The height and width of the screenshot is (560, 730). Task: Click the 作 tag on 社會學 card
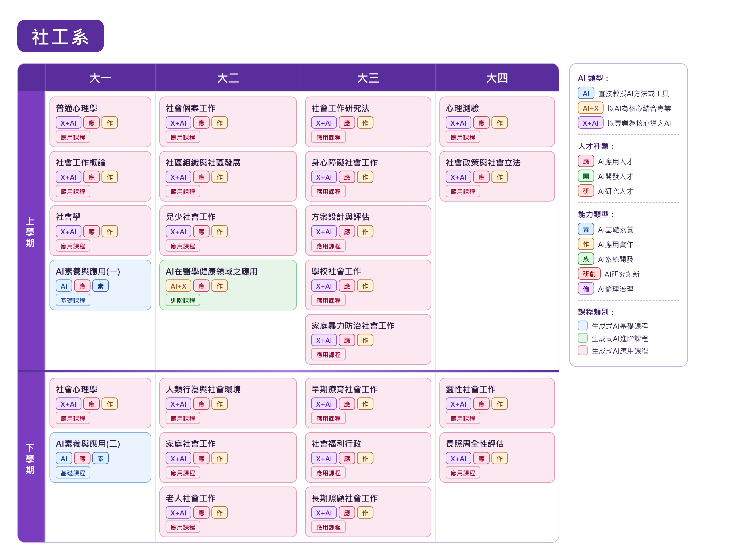(x=110, y=231)
